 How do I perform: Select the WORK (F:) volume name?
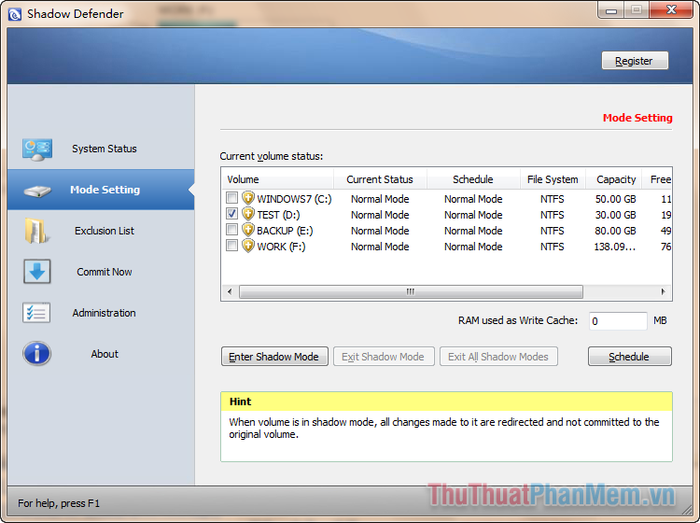point(281,246)
